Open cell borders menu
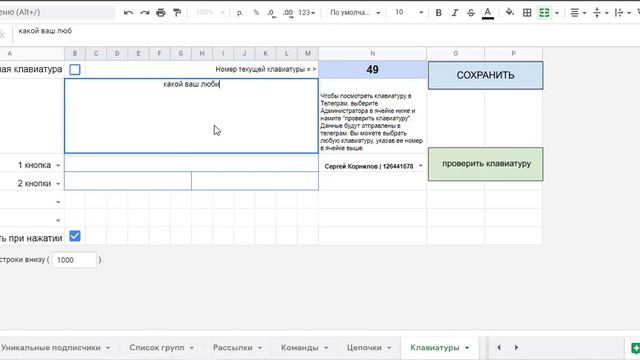Screen dimensions: 640x360 click(527, 13)
